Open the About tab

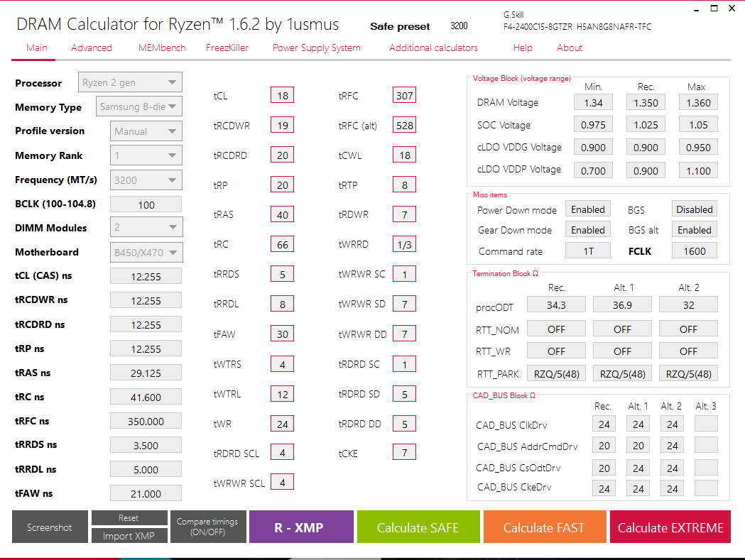point(569,48)
